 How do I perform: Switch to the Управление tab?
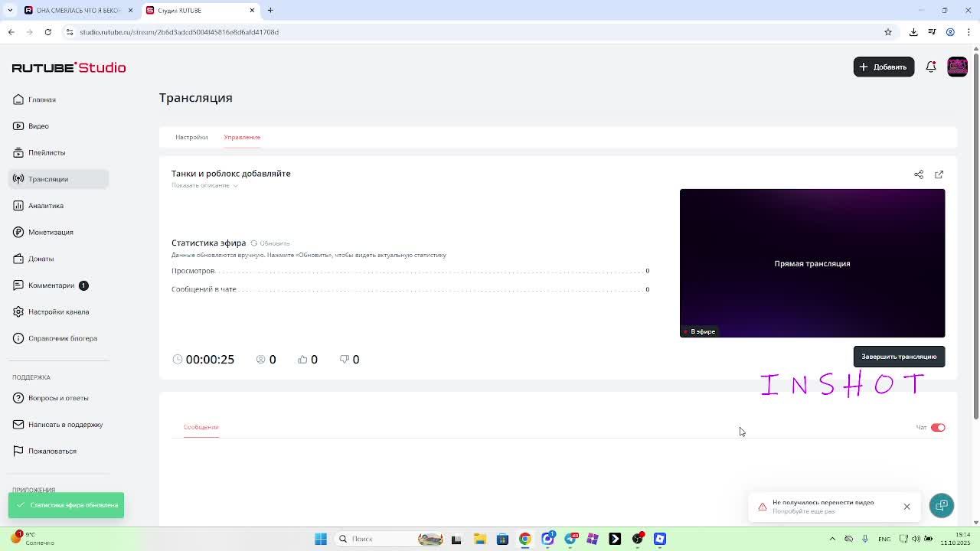tap(242, 137)
